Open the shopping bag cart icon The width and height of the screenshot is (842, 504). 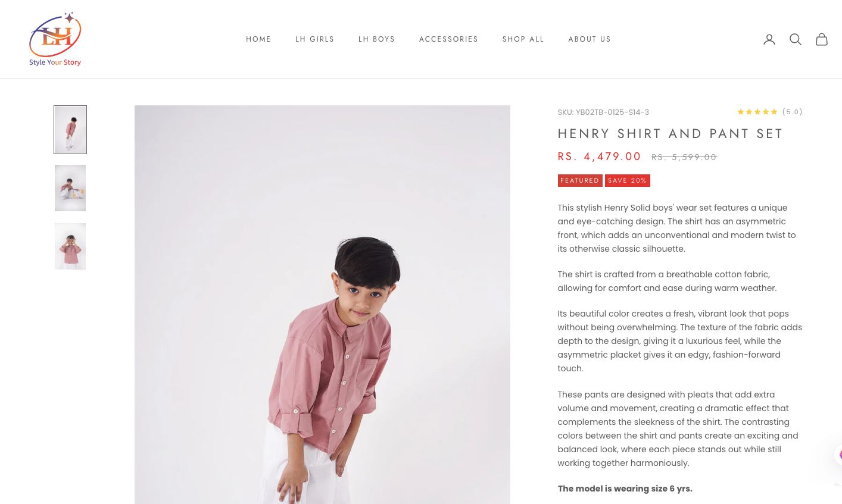[x=822, y=39]
